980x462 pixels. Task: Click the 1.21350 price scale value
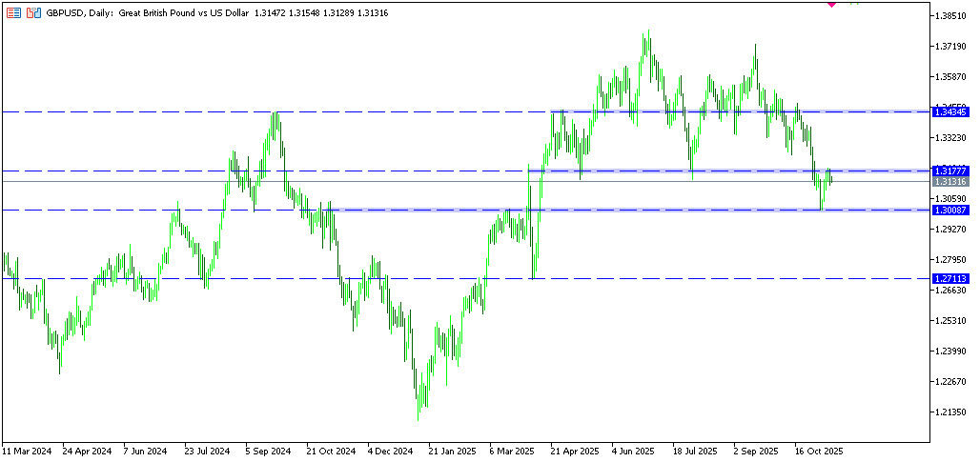pos(951,412)
